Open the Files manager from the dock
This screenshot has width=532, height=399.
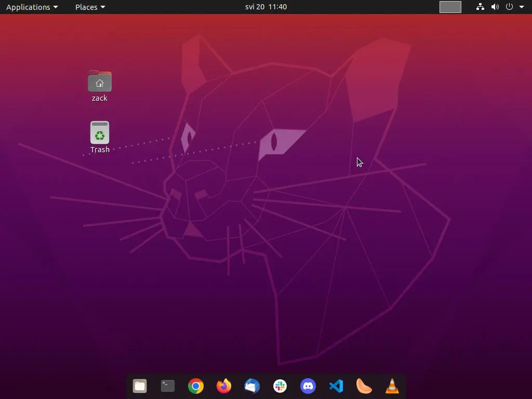[x=139, y=386]
